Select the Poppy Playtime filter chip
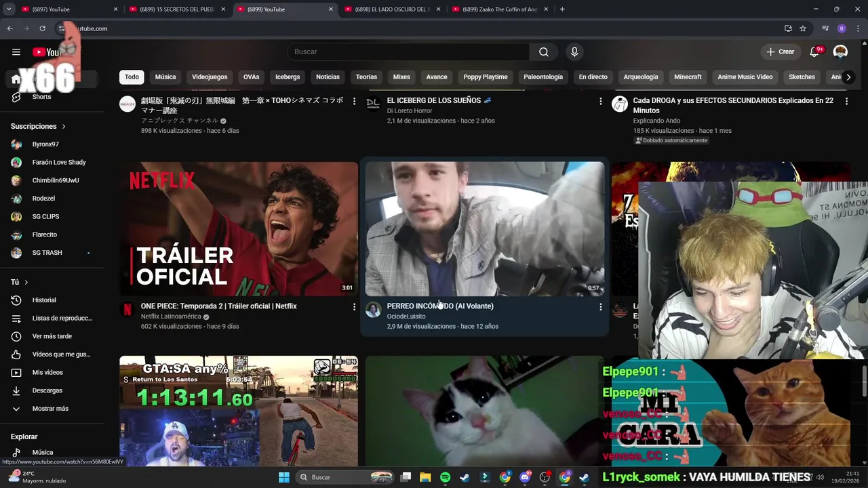868x488 pixels. tap(486, 77)
